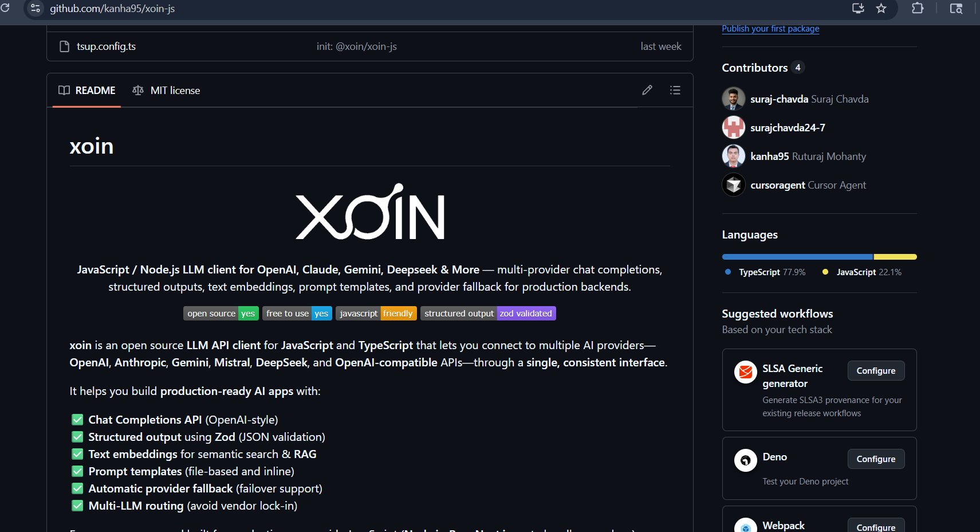Image resolution: width=980 pixels, height=532 pixels.
Task: Click the XOIN logo image
Action: pos(370,212)
